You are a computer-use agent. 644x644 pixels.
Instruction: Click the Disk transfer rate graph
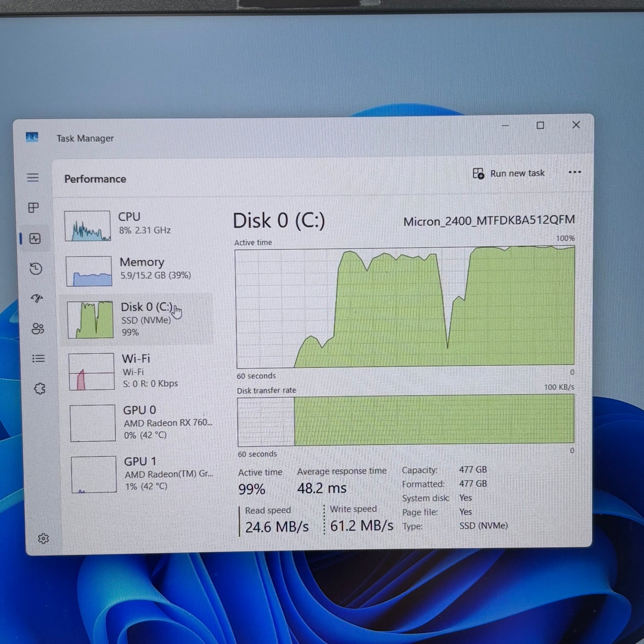[406, 421]
